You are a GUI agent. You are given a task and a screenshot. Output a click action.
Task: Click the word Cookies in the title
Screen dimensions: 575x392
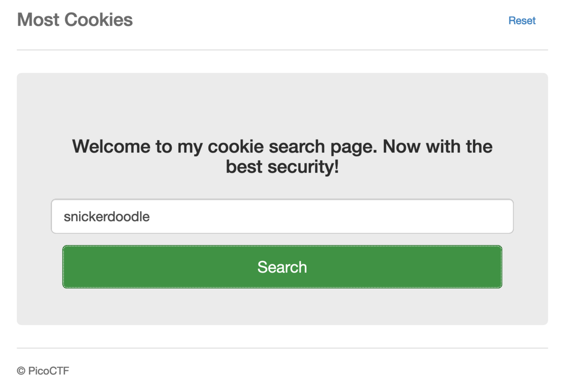98,20
